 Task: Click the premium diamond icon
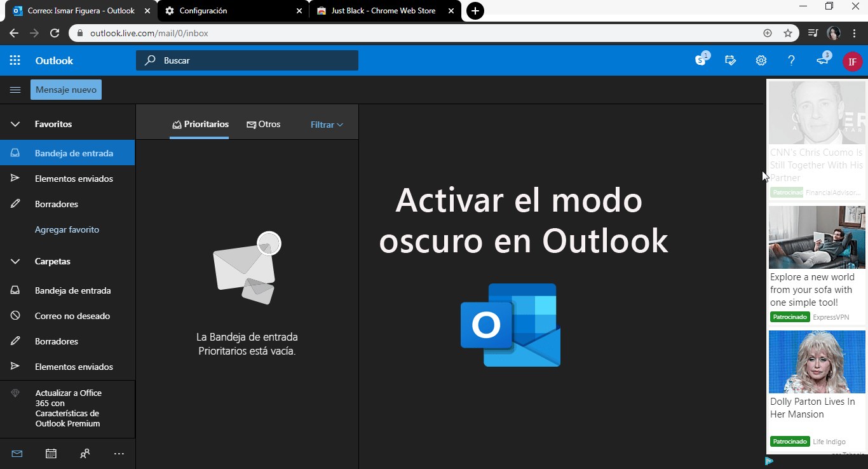coord(15,393)
